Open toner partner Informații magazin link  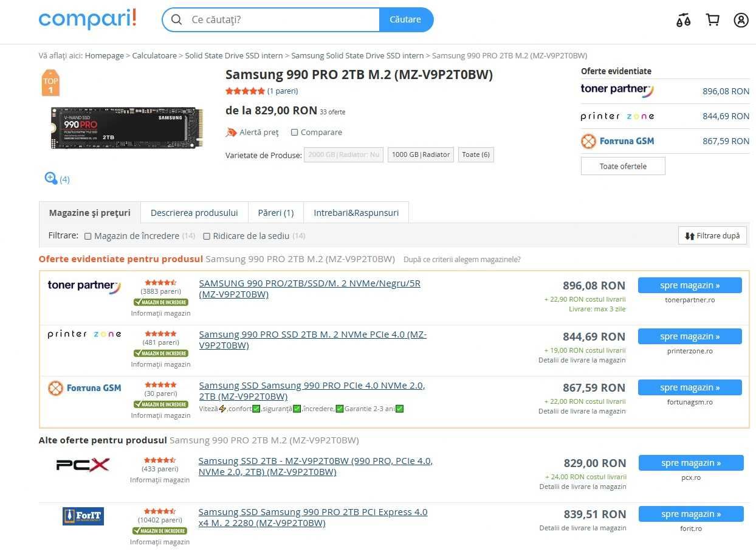click(160, 313)
